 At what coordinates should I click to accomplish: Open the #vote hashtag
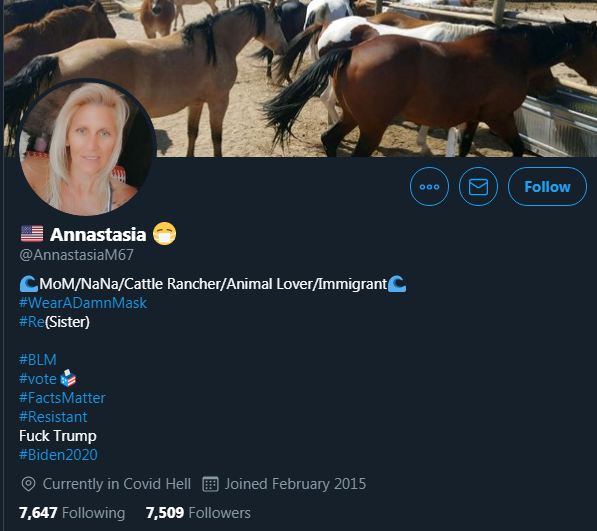(38, 379)
